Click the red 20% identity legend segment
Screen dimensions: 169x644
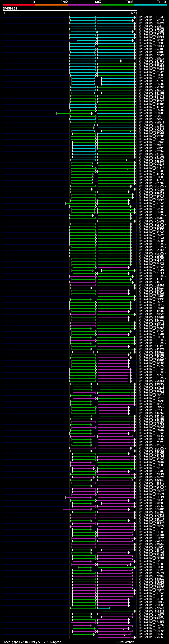tap(19, 5)
